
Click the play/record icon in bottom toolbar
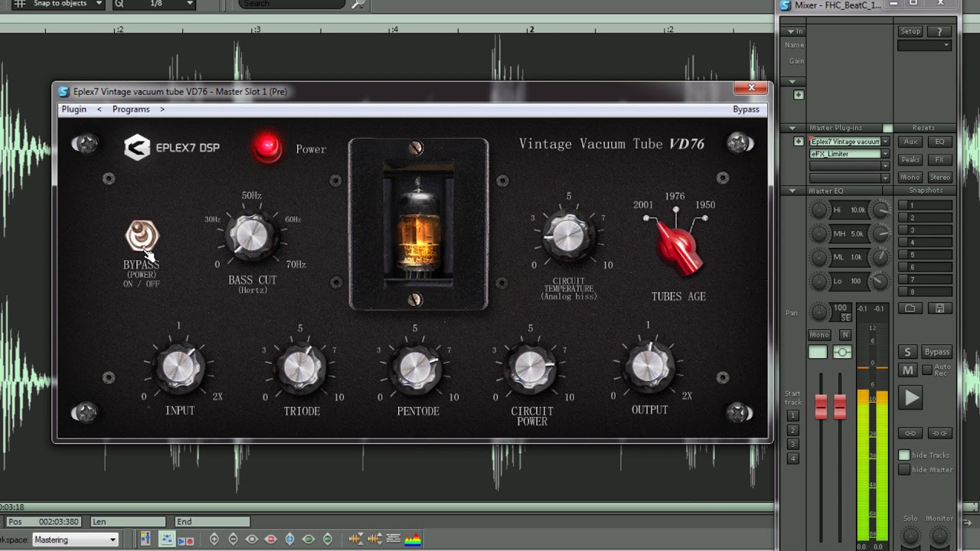[185, 540]
